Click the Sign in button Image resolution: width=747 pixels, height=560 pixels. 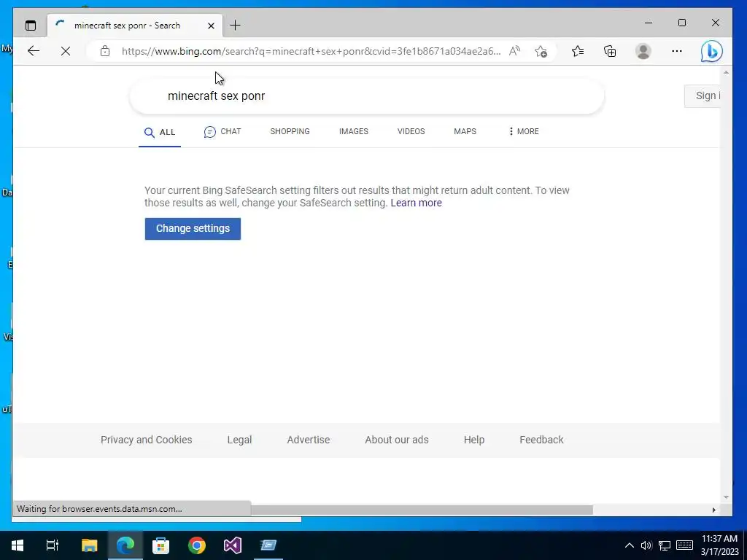[x=703, y=96]
